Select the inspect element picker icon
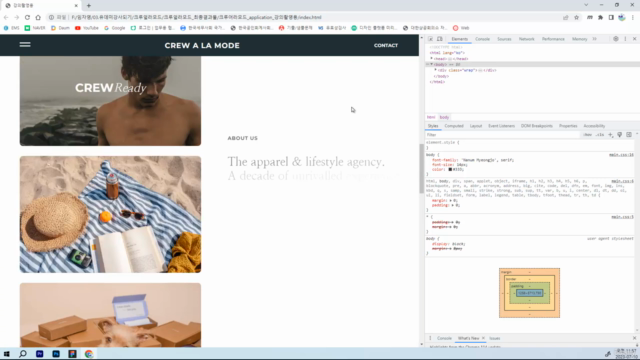 point(430,39)
